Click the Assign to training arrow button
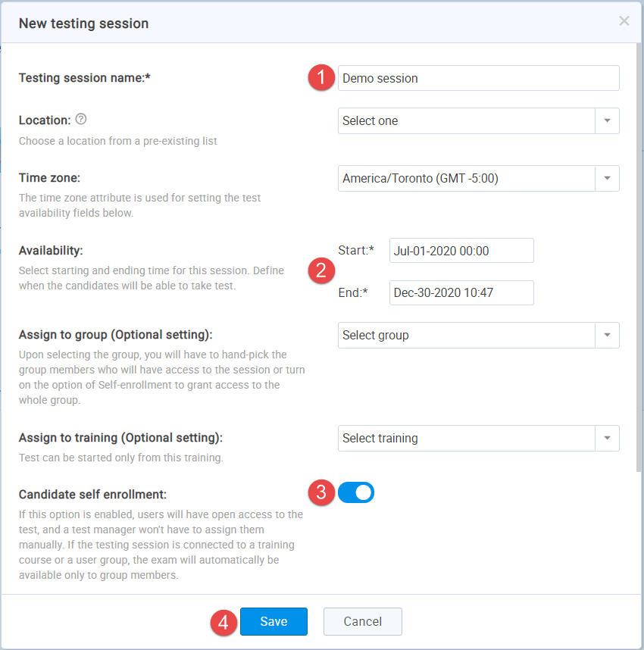This screenshot has height=650, width=644. pos(608,439)
